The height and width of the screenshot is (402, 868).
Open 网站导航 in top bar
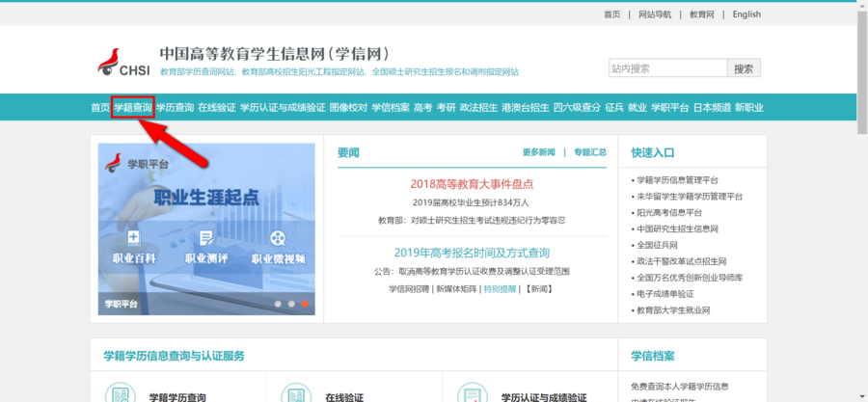pos(655,14)
